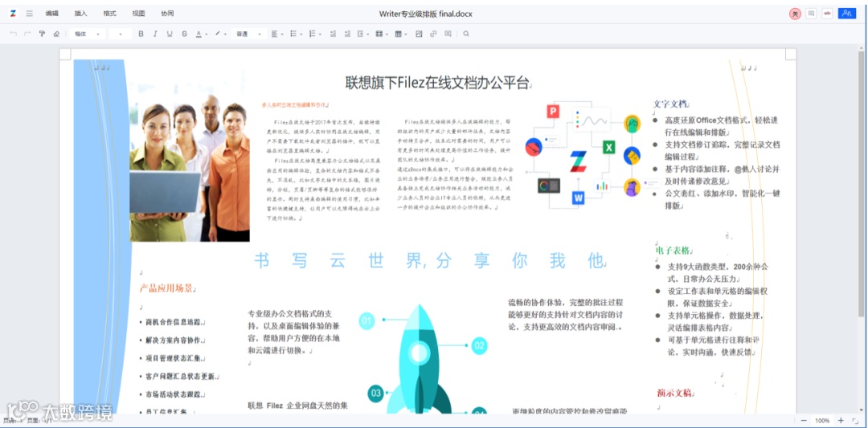Open the font family dropdown
The image size is (868, 428).
pos(88,34)
